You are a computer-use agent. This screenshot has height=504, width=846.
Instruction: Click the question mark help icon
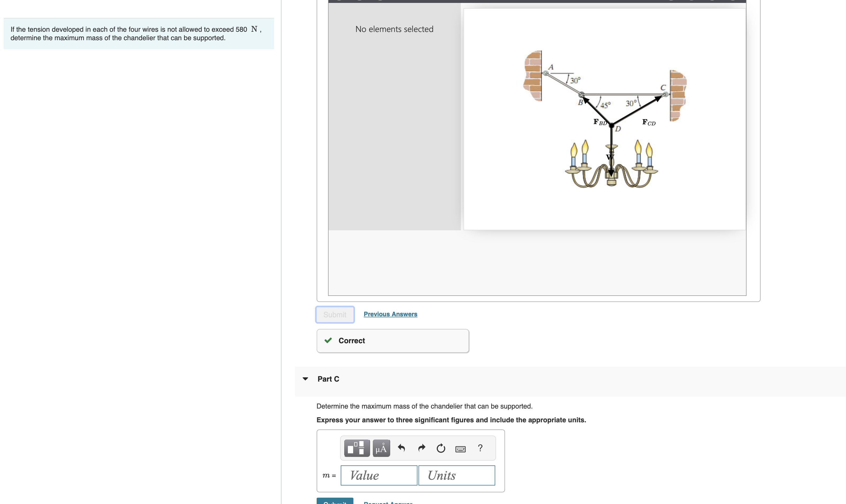(480, 448)
